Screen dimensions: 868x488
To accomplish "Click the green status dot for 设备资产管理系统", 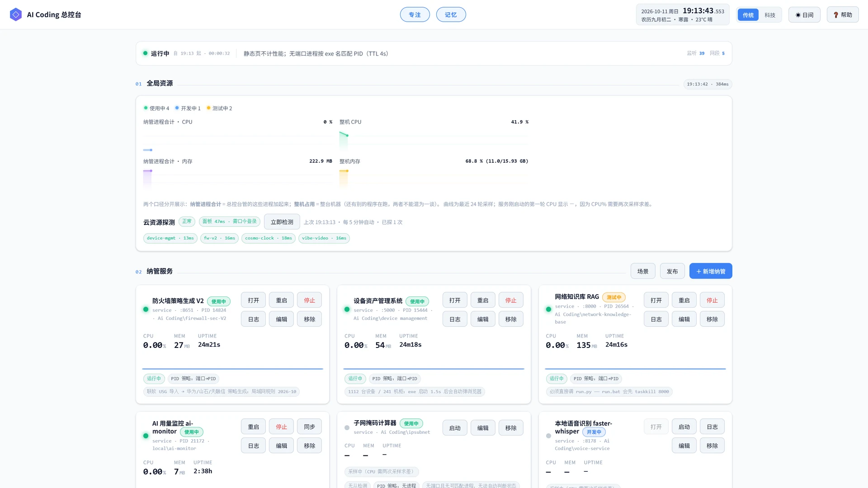I will 347,310.
